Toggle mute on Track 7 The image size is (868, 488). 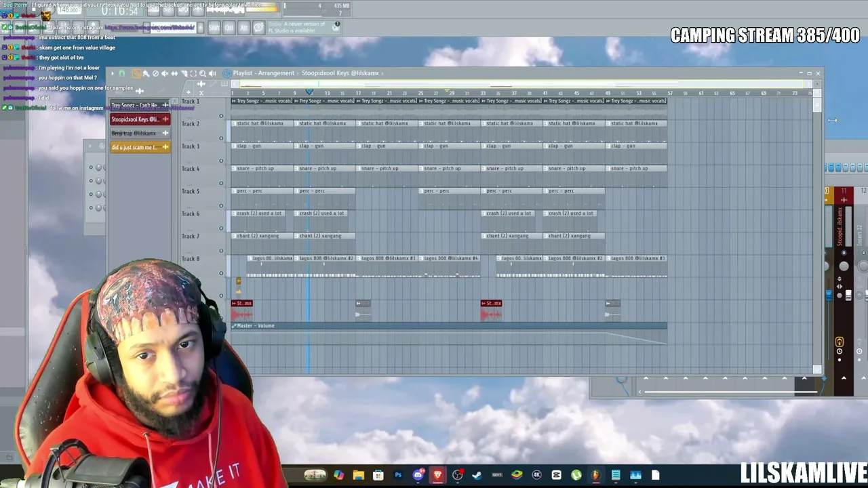click(x=221, y=251)
